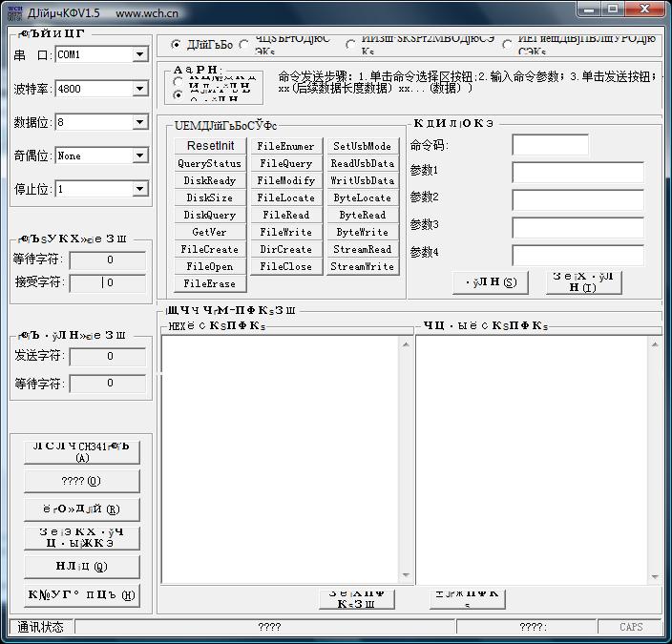Click the ???? (O) button
The height and width of the screenshot is (644, 672).
click(82, 481)
